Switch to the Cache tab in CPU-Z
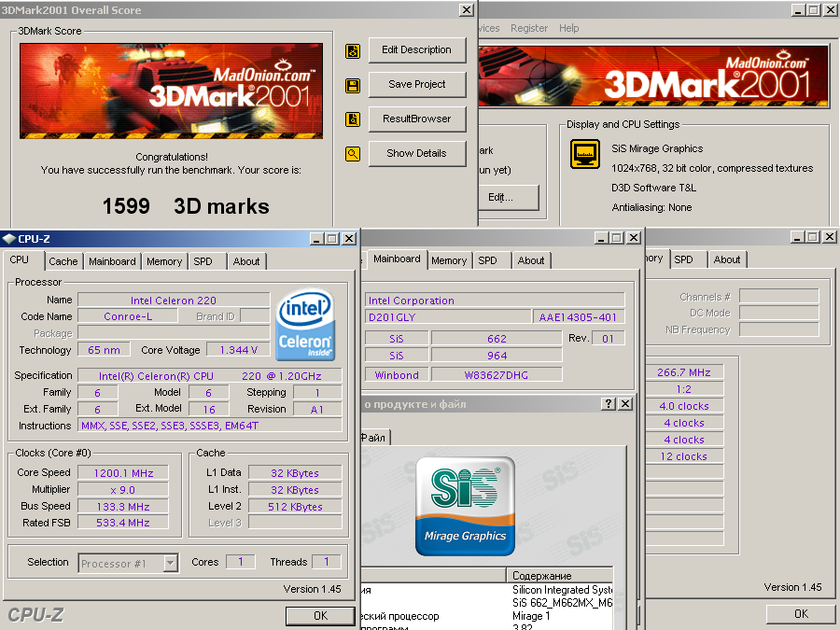This screenshot has height=630, width=840. (x=63, y=261)
